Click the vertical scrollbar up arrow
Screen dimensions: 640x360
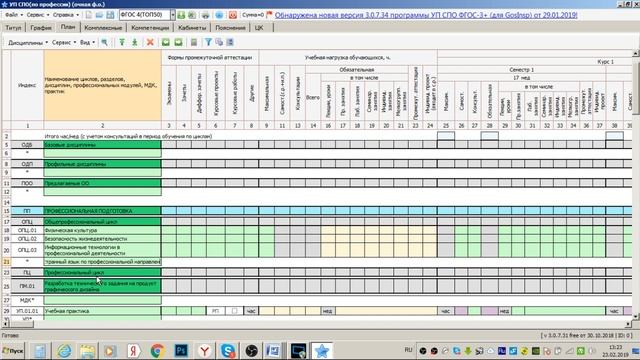click(636, 53)
